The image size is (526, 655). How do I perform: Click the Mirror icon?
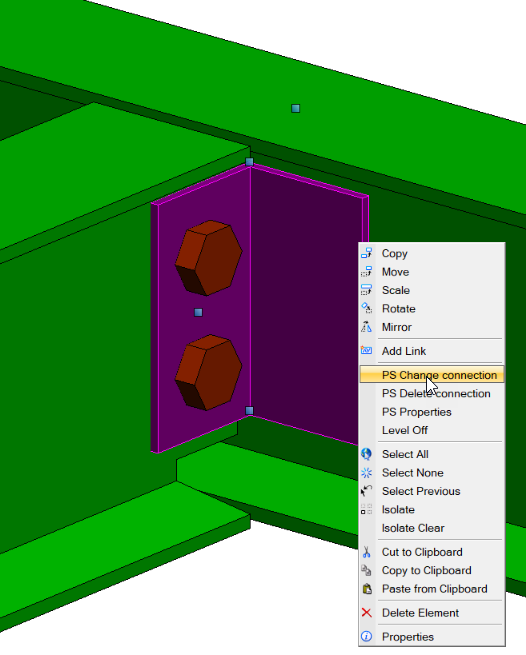click(x=366, y=327)
